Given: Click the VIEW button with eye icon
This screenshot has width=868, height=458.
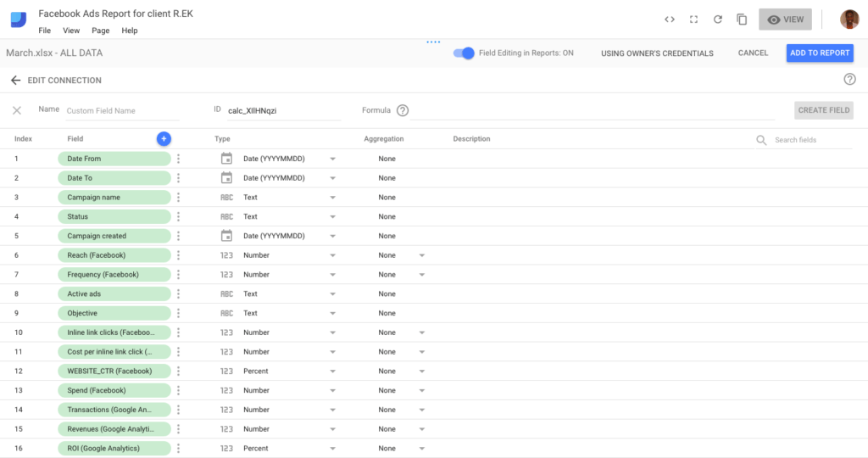Looking at the screenshot, I should point(785,20).
